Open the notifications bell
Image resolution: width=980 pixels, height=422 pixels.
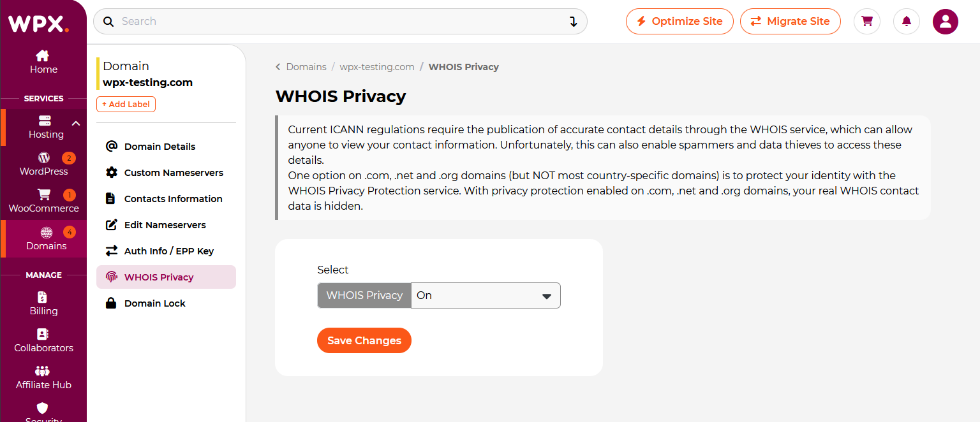[907, 21]
